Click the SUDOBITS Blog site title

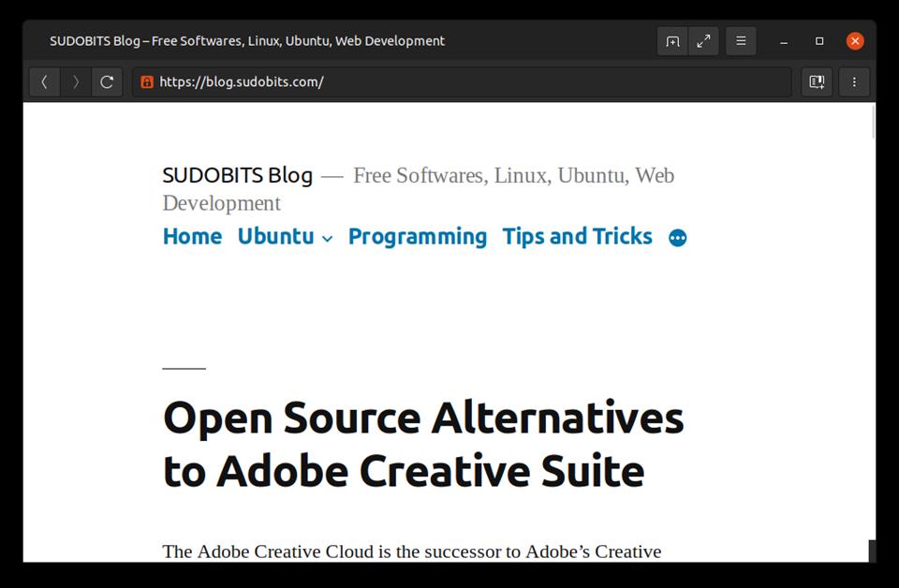coord(238,175)
